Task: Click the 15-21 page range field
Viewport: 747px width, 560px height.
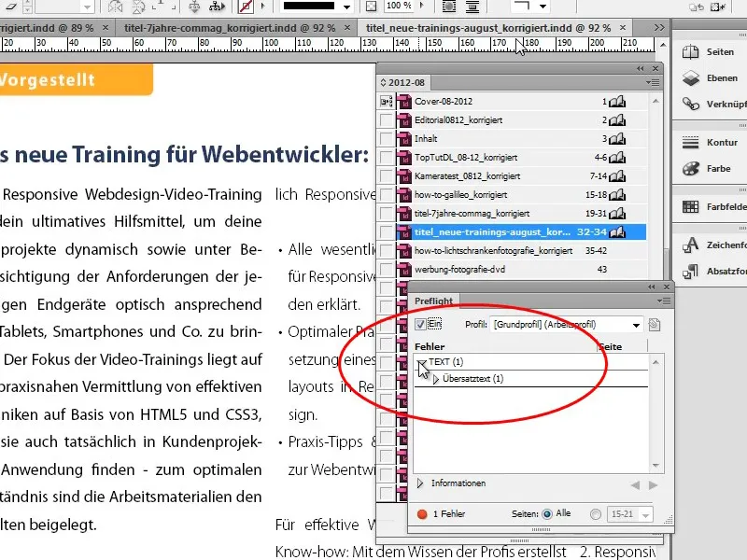Action: click(x=623, y=514)
